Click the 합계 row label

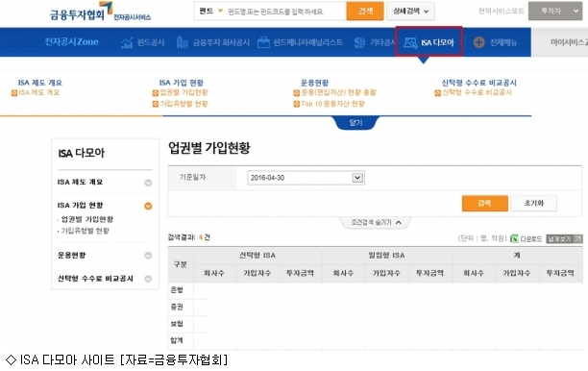177,340
